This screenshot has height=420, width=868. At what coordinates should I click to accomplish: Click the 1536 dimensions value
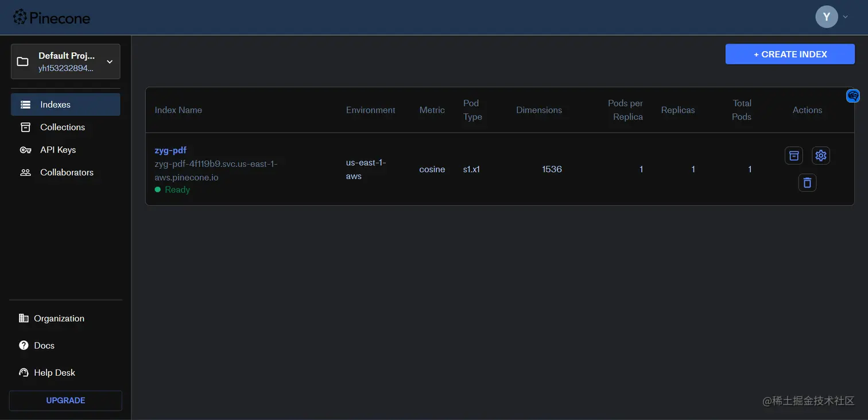pyautogui.click(x=552, y=169)
